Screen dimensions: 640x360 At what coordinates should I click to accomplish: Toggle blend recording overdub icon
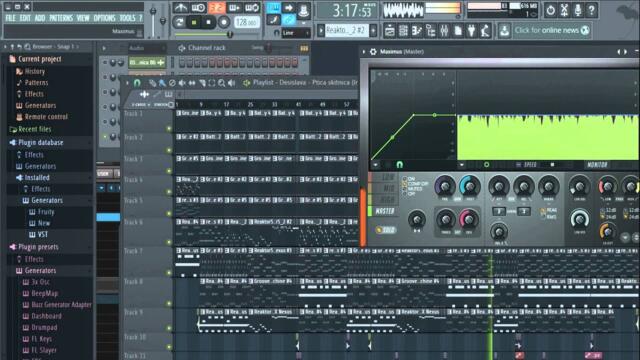pyautogui.click(x=234, y=7)
